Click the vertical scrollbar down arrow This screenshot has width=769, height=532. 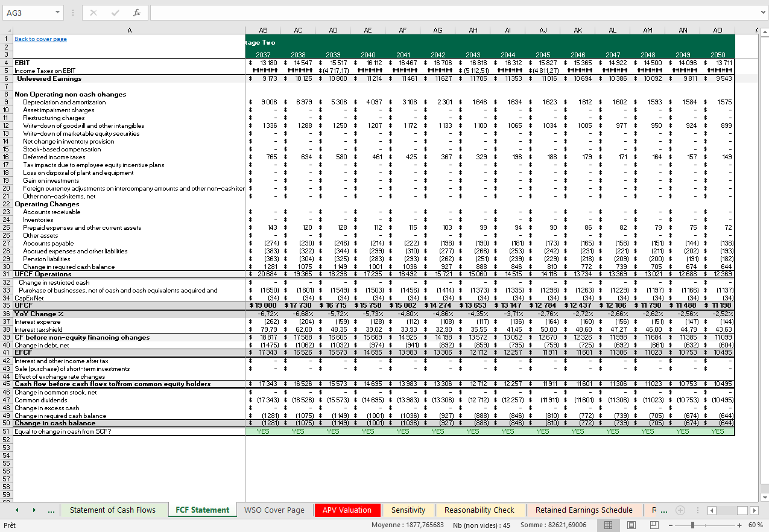tap(764, 498)
